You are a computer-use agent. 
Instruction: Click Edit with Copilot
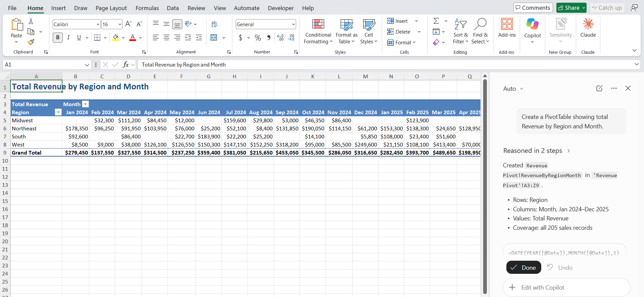tap(566, 288)
